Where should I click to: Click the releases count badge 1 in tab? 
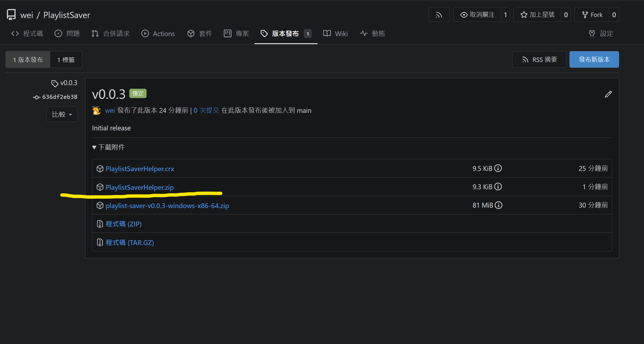click(308, 34)
